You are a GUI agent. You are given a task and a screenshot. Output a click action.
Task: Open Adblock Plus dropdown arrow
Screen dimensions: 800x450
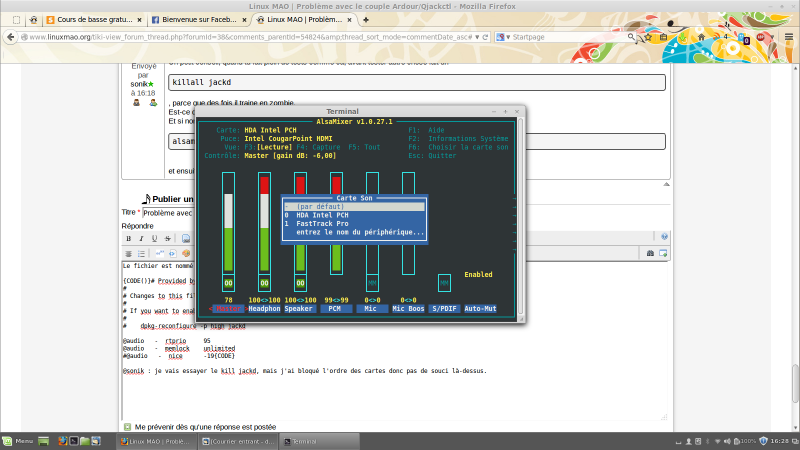772,37
